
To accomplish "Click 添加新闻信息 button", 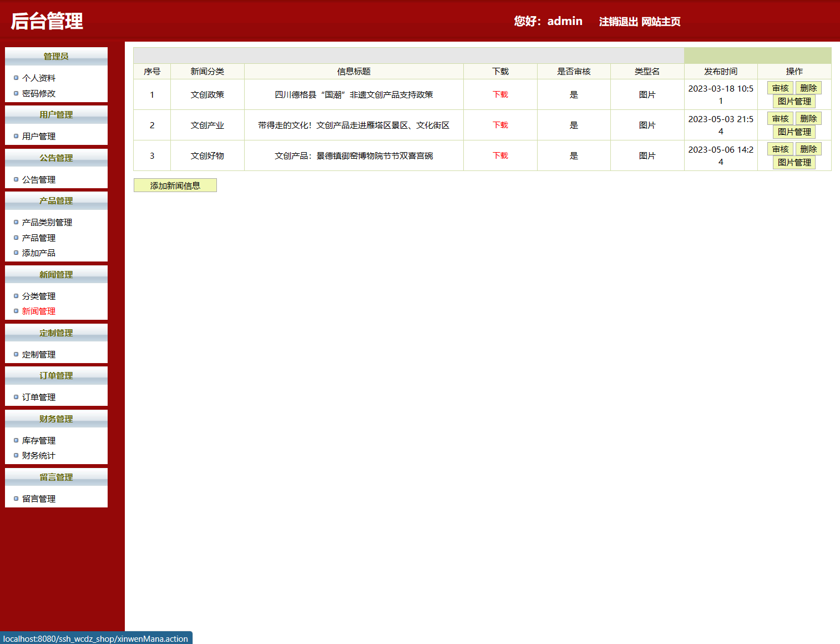I will (175, 185).
